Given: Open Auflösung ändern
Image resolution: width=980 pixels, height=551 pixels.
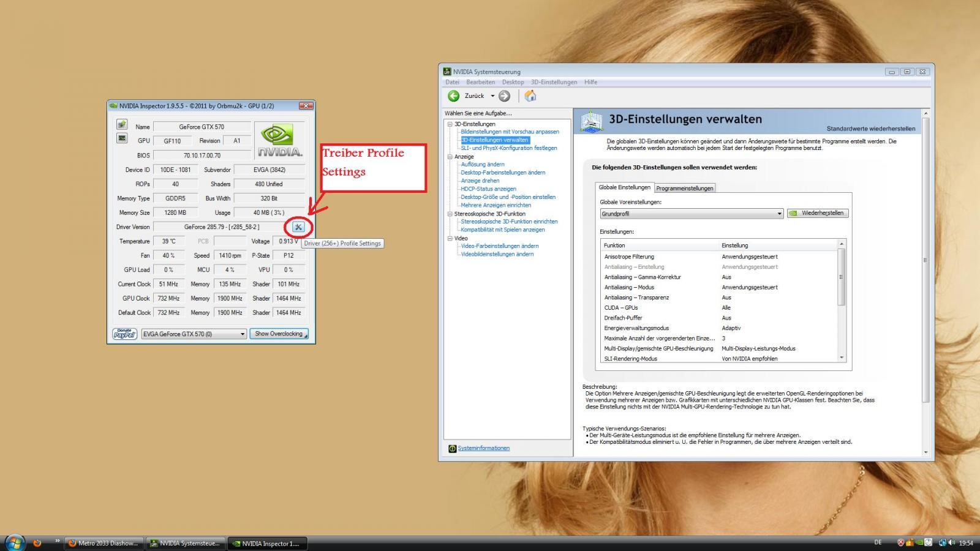Looking at the screenshot, I should tap(483, 164).
